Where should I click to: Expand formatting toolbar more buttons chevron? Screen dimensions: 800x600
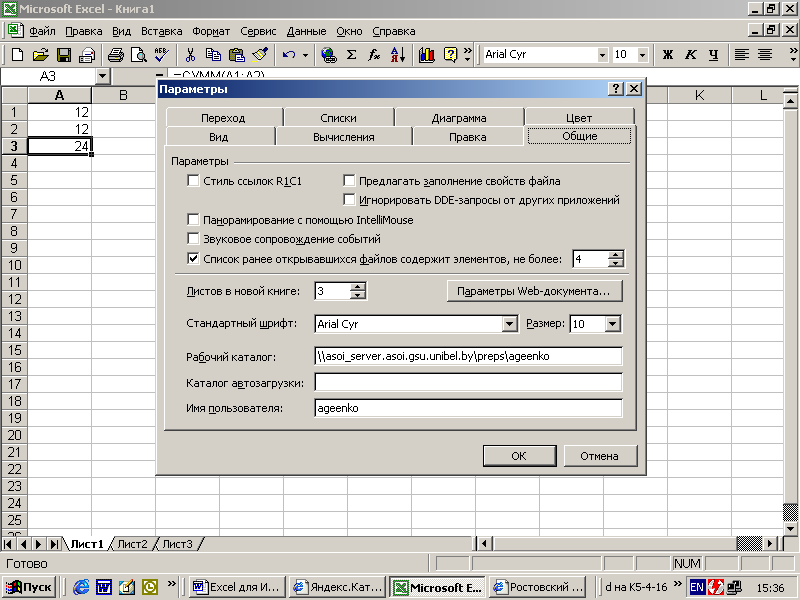point(793,55)
